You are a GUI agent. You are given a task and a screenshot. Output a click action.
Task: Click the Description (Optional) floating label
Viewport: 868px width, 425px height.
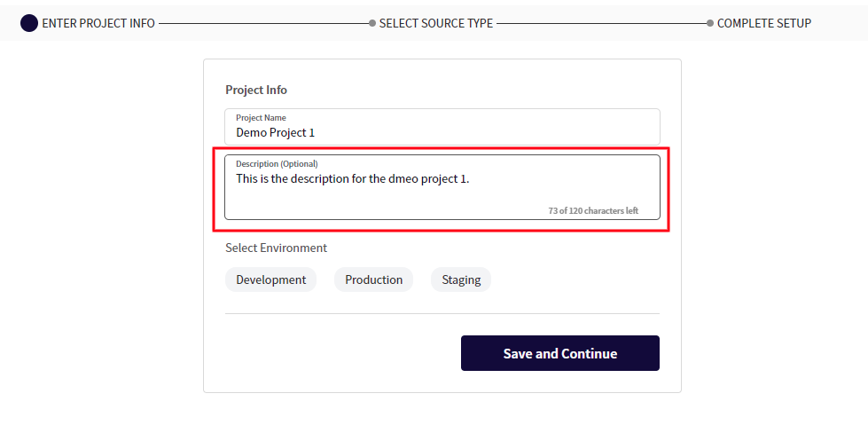point(277,163)
